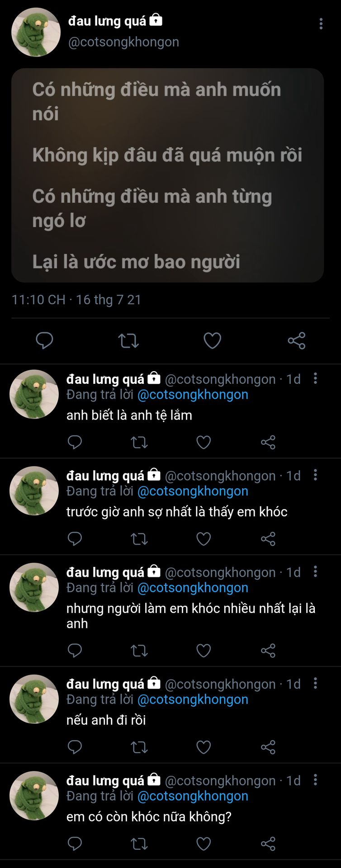Retweet the main lyrics tweet

tap(128, 340)
